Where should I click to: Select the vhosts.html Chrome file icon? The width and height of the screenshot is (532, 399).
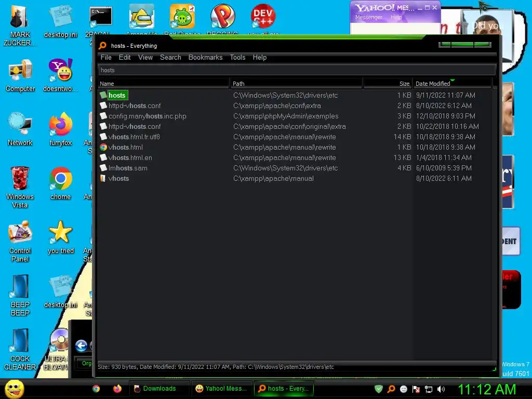tap(103, 147)
